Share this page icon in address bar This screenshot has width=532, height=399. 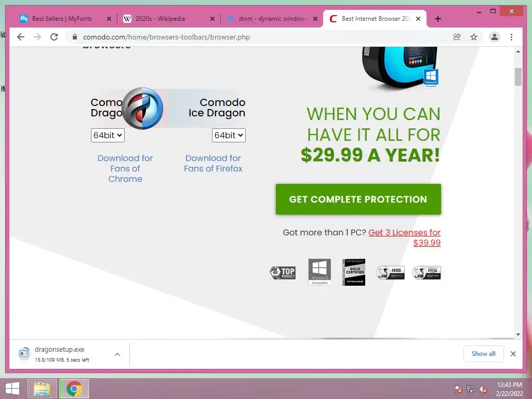point(457,37)
